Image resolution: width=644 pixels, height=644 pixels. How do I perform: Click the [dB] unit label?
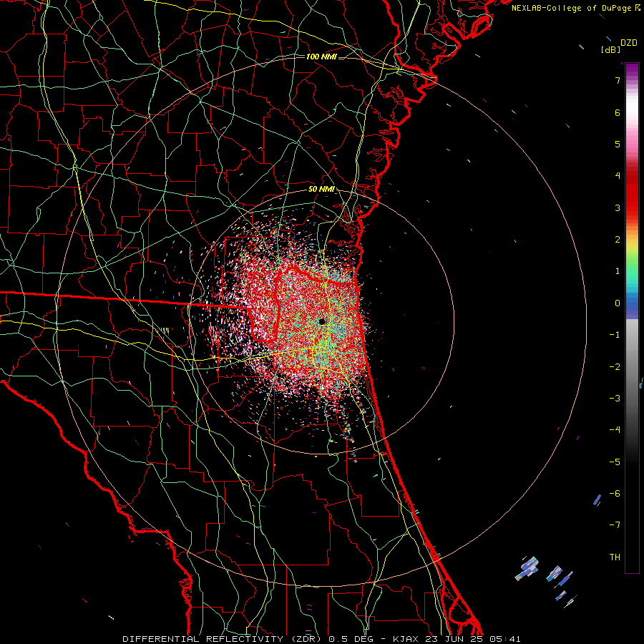(x=610, y=49)
